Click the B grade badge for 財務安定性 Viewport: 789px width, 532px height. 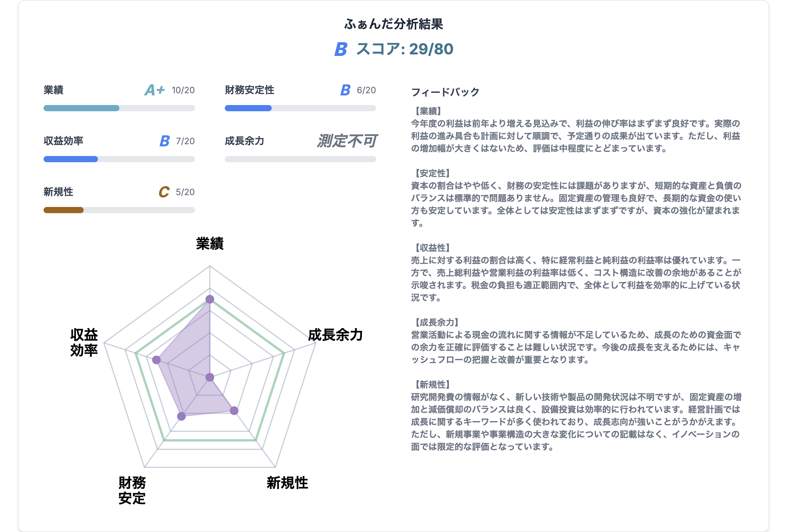point(345,90)
